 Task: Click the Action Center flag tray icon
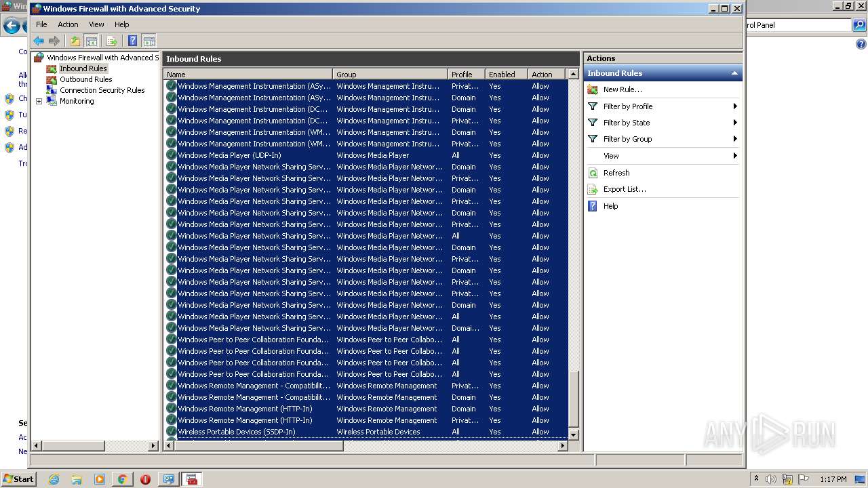coord(804,479)
